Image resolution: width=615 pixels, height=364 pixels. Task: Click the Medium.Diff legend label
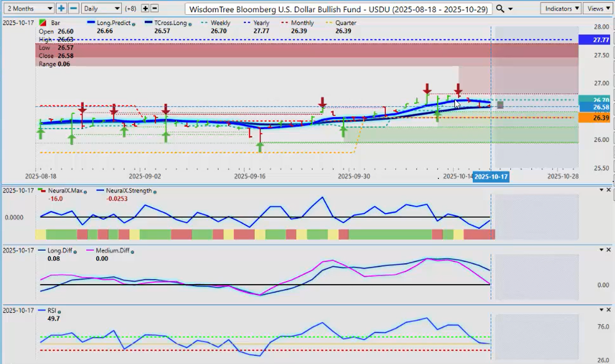tap(111, 251)
